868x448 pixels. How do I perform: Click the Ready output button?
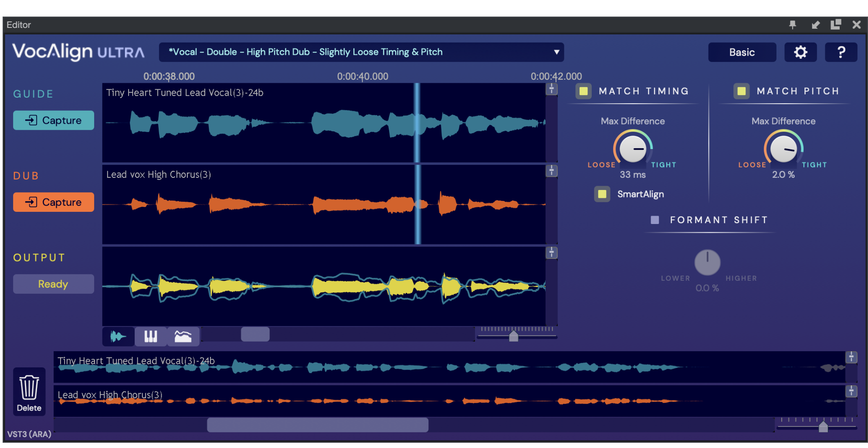point(54,284)
